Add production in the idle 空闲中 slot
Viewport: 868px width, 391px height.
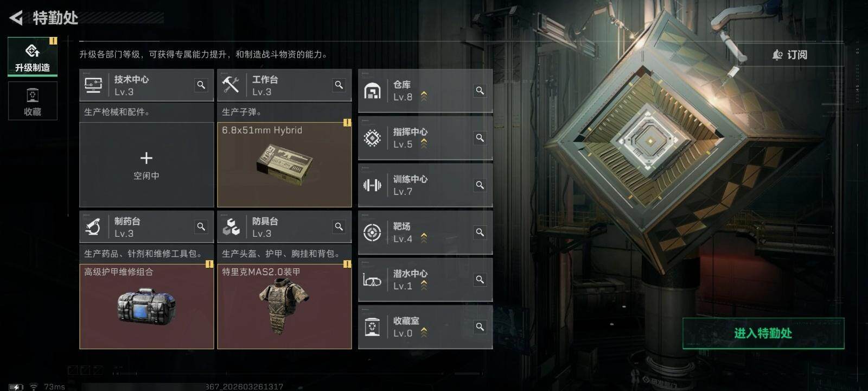[x=146, y=165]
